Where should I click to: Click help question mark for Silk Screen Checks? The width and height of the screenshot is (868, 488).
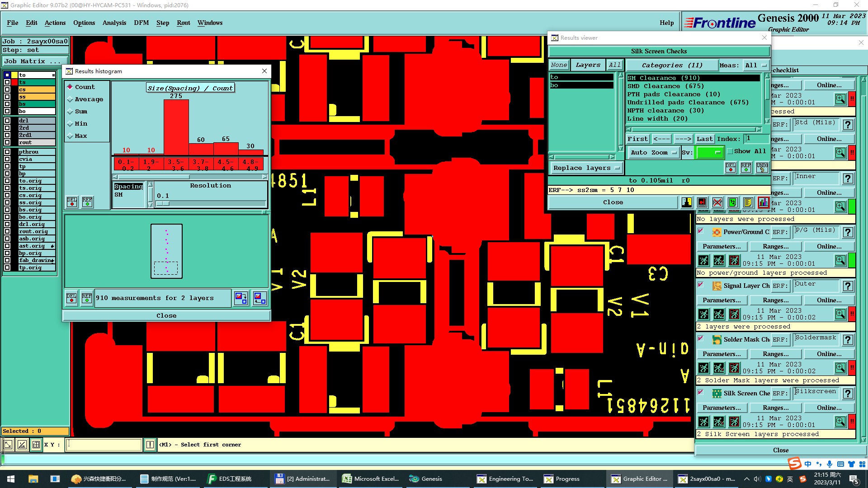pos(848,394)
